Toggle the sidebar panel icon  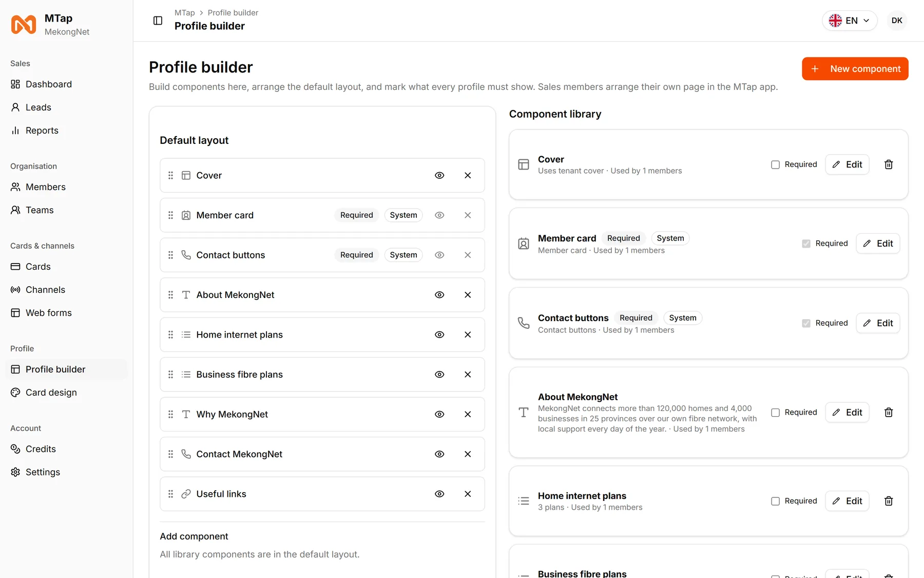[158, 21]
